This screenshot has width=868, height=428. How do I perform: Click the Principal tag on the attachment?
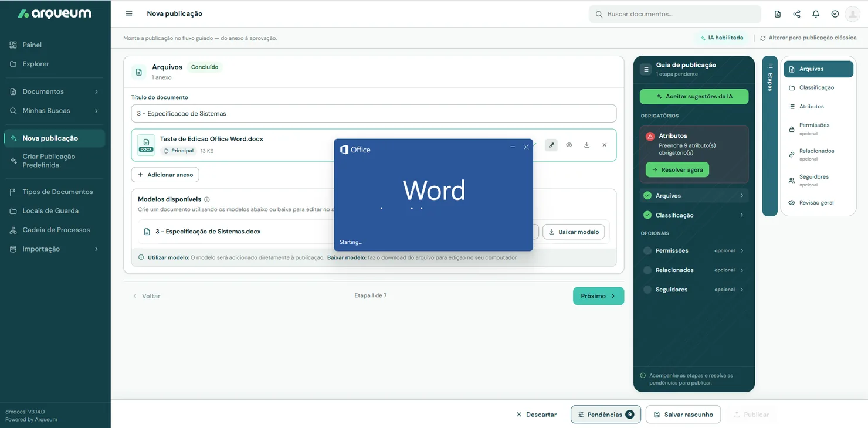178,151
